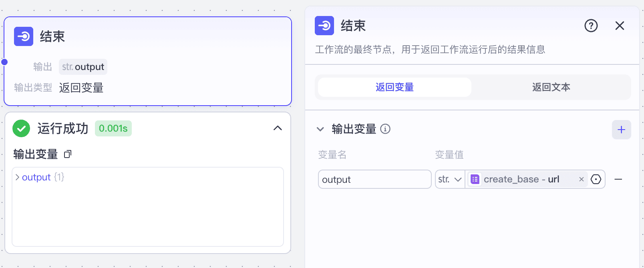Open the help icon in the 结束 panel
This screenshot has width=644, height=268.
pyautogui.click(x=591, y=26)
